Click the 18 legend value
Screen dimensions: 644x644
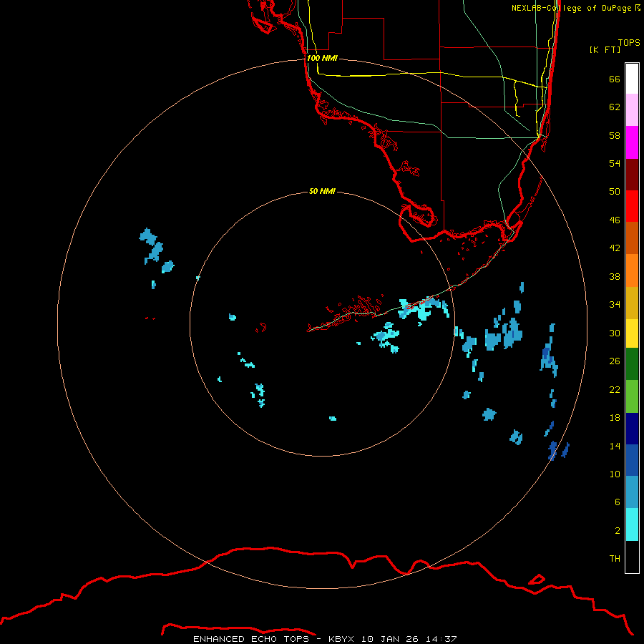coord(615,418)
